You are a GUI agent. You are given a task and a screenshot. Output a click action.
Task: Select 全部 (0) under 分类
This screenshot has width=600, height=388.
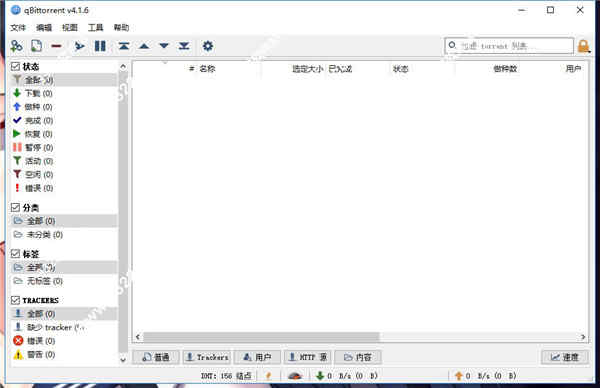(64, 221)
